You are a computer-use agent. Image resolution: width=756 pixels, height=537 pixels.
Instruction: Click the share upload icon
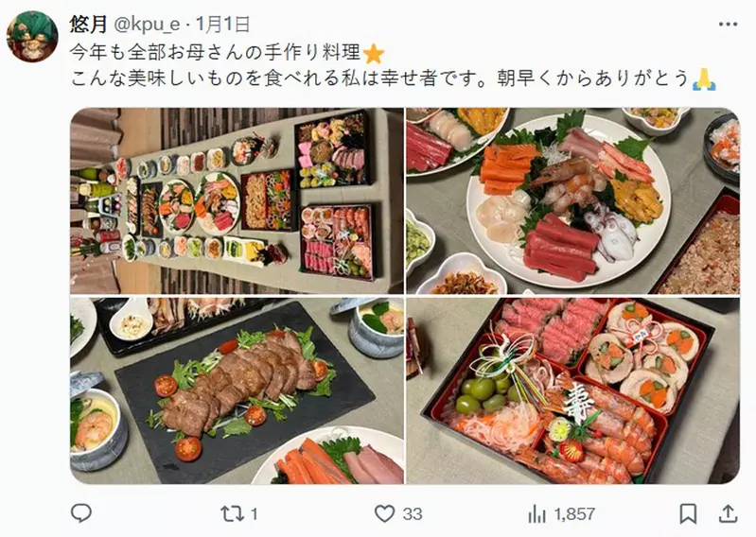coord(728,514)
